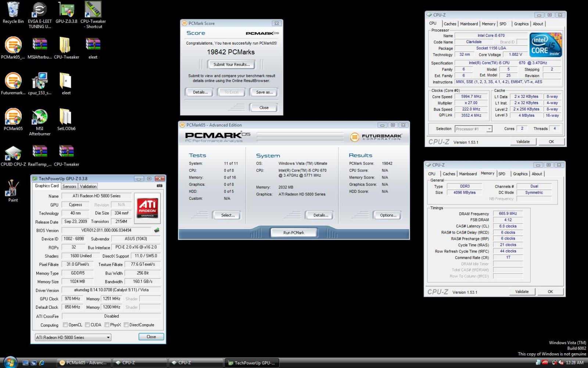
Task: Open the ATI Radeon HD 5800 Series dropdown
Action: tap(73, 337)
